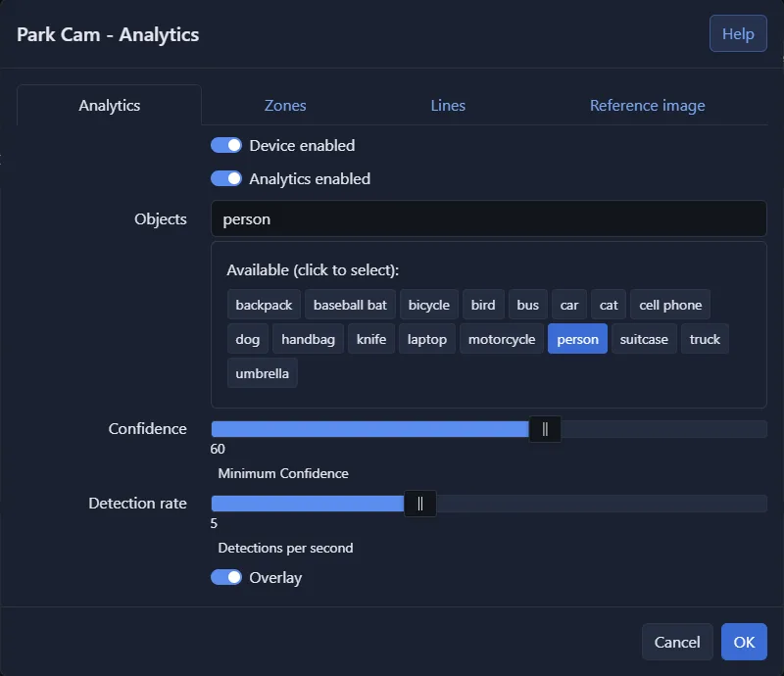
Task: Open the Zones tab
Action: [285, 106]
